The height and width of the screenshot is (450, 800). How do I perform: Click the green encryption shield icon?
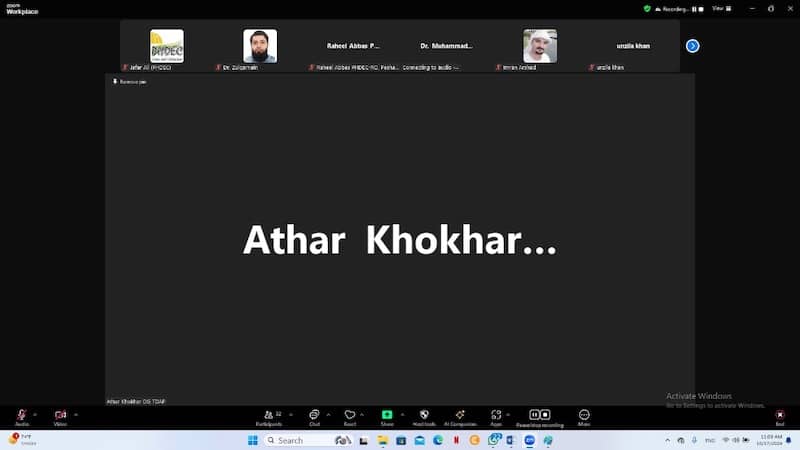[647, 8]
